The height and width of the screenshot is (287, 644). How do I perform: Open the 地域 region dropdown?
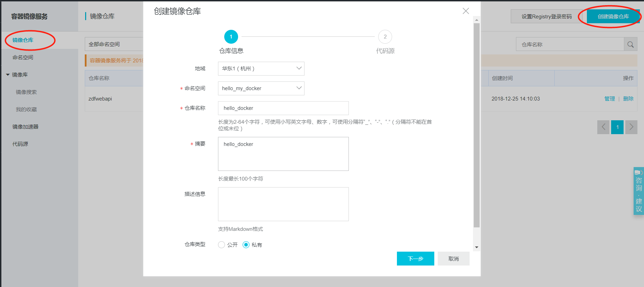point(261,69)
